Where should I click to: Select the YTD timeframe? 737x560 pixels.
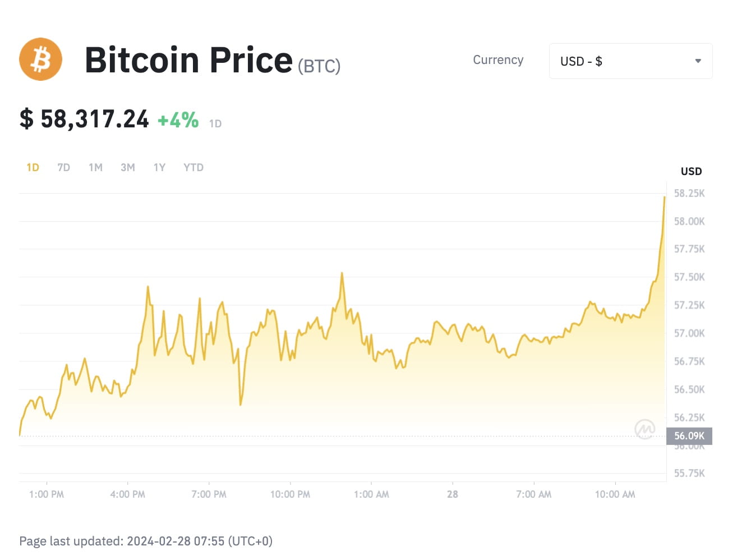193,167
